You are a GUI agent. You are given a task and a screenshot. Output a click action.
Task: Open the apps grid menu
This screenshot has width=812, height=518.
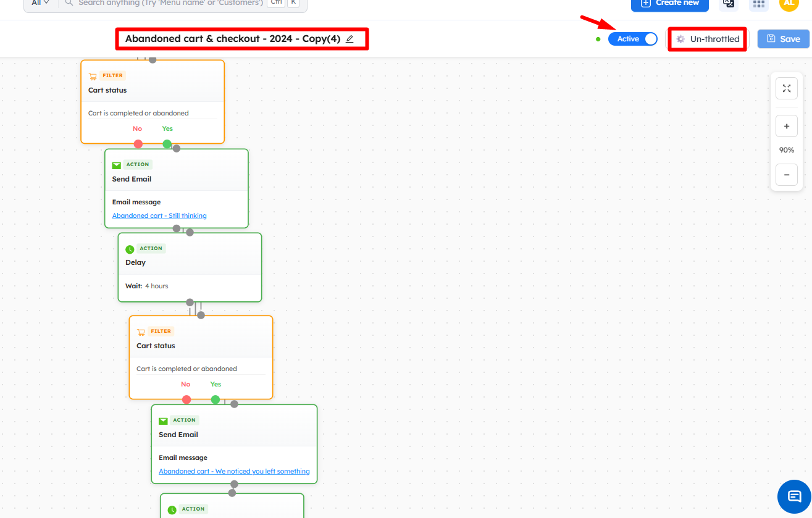759,3
